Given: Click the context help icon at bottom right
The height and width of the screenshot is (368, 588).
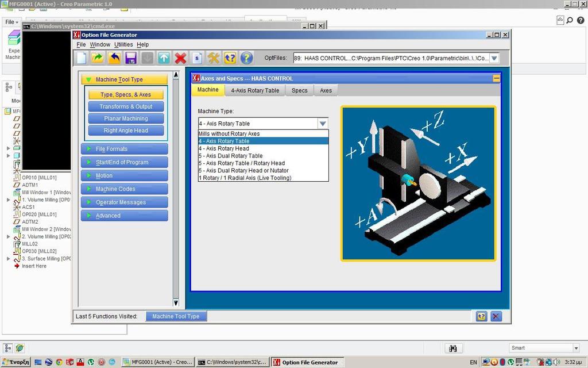Looking at the screenshot, I should point(482,316).
